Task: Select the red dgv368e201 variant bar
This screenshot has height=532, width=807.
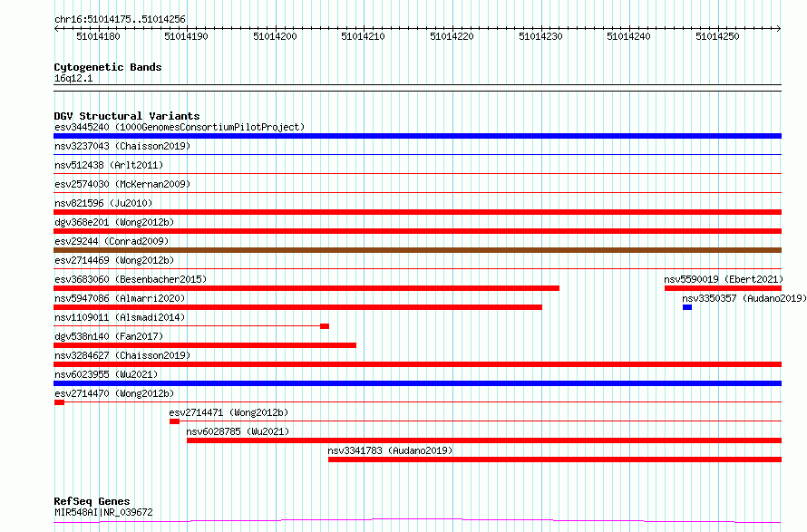Action: point(417,231)
